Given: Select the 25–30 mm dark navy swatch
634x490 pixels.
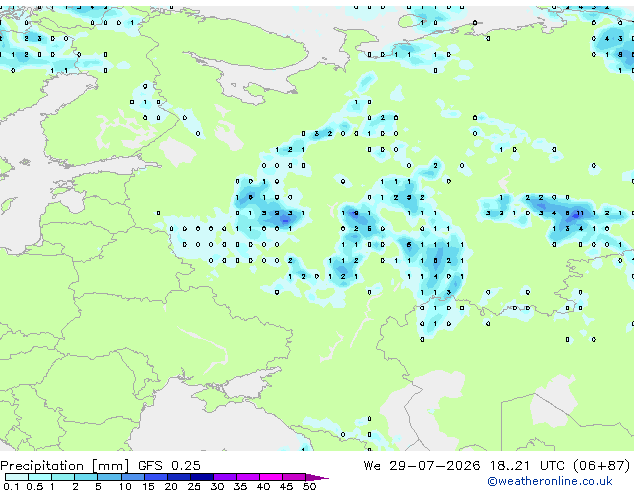Looking at the screenshot, I should [x=202, y=477].
